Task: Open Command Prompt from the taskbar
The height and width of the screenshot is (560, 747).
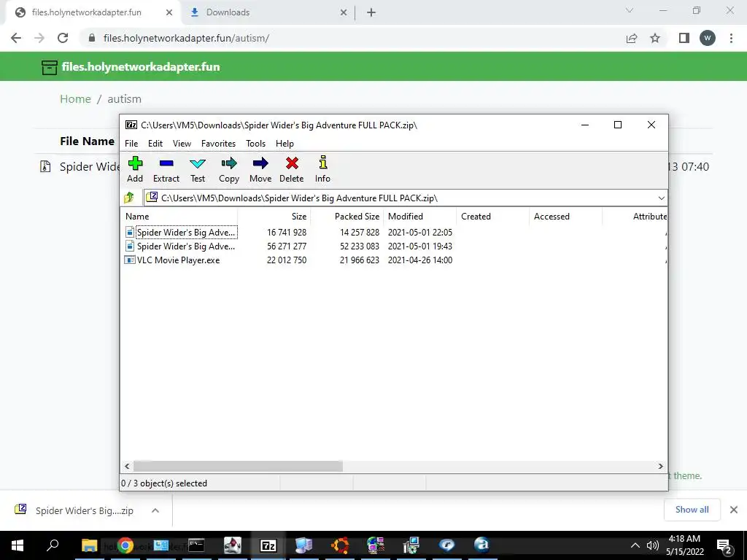Action: (x=196, y=545)
